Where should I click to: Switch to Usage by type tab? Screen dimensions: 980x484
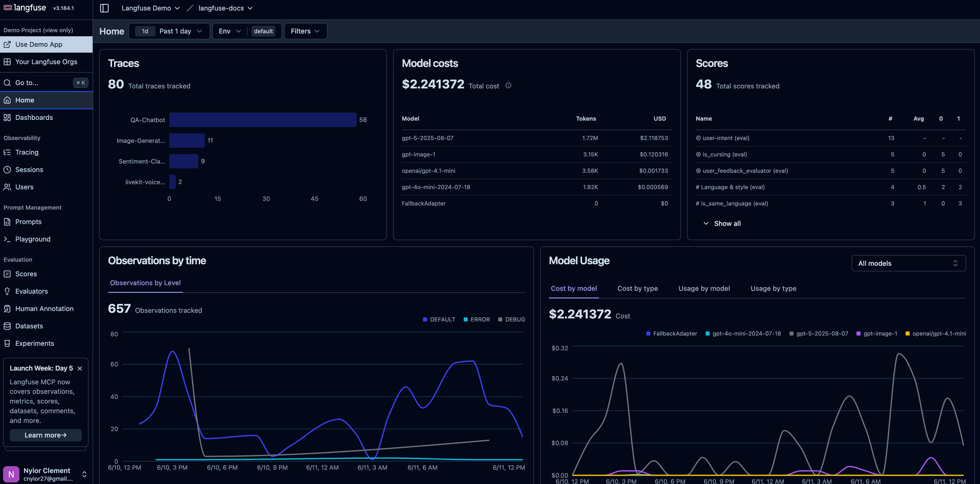pyautogui.click(x=773, y=289)
